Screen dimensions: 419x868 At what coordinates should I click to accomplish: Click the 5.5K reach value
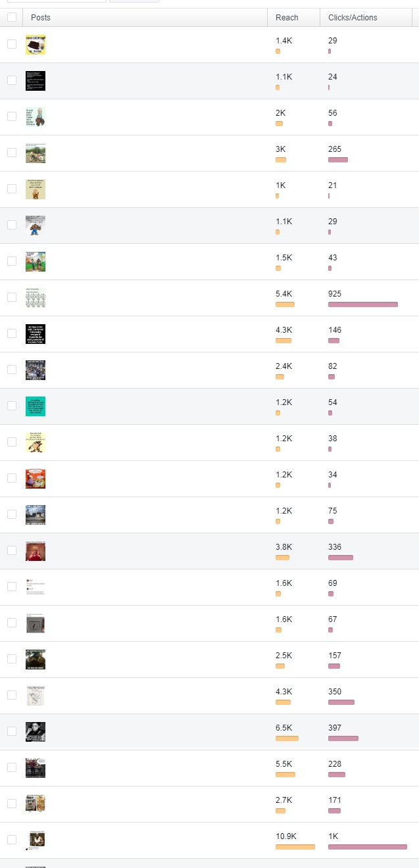coord(284,764)
